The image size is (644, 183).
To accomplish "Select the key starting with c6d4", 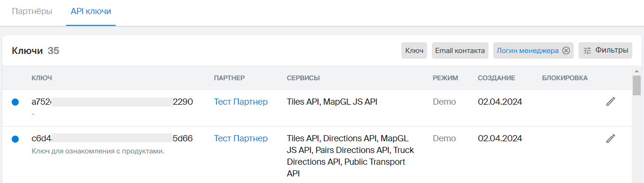I will (112, 138).
